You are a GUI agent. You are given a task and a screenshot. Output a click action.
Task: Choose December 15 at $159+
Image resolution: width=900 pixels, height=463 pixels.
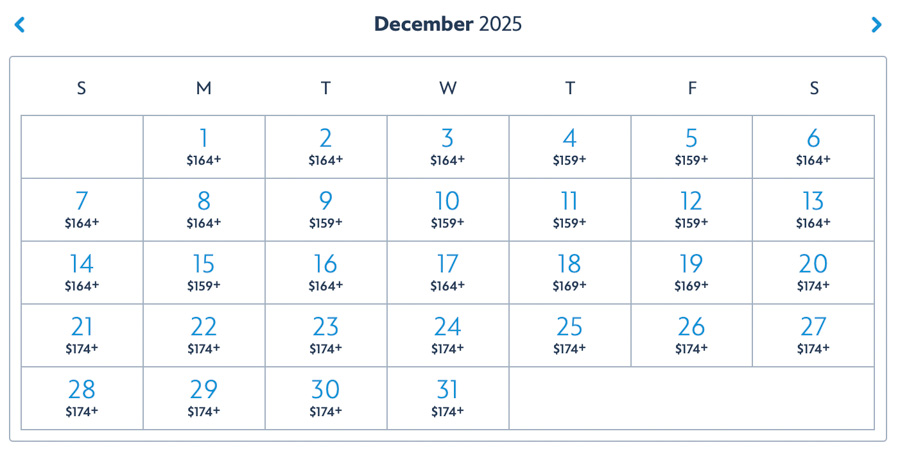pyautogui.click(x=204, y=272)
